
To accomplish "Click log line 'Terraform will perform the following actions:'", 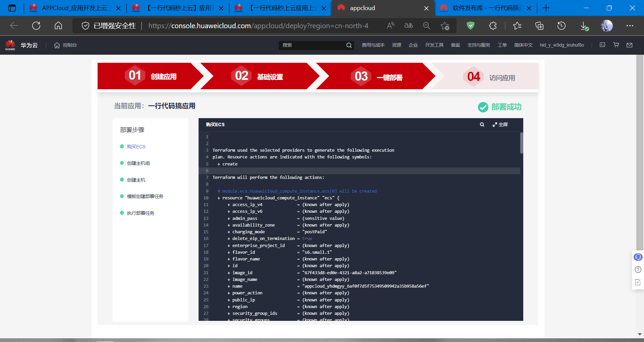I will (x=268, y=178).
